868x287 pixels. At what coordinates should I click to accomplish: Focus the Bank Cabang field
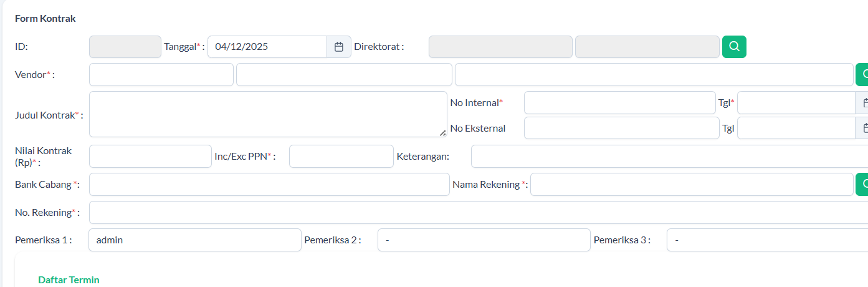[x=269, y=185]
